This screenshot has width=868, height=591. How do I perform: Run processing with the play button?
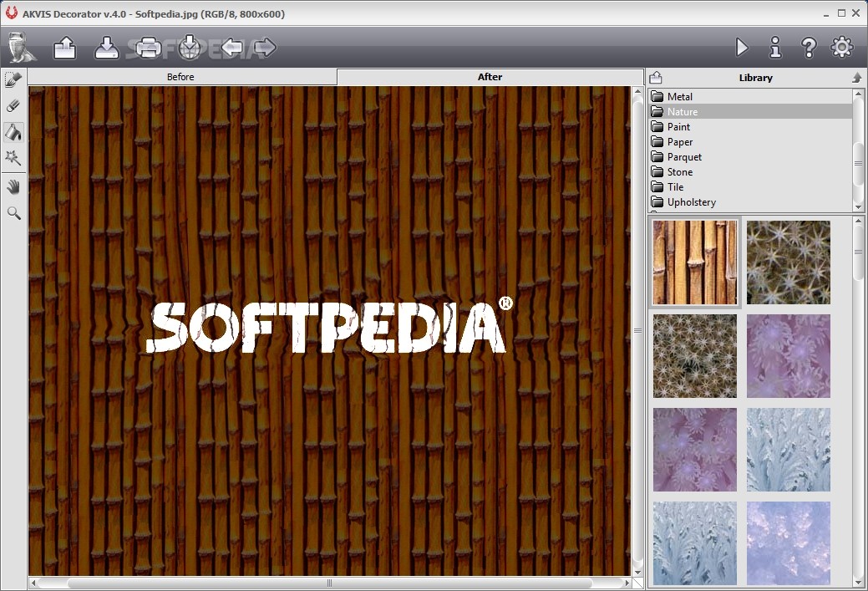(742, 48)
